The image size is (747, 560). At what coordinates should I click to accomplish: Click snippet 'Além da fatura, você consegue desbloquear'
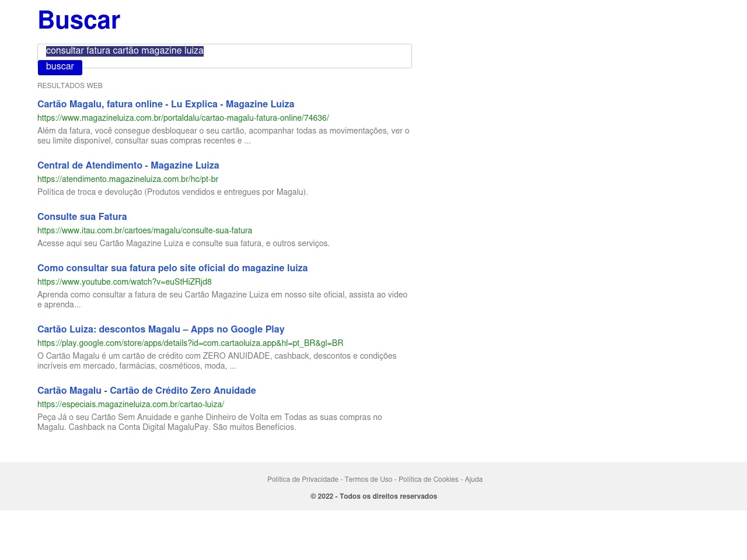tap(224, 136)
